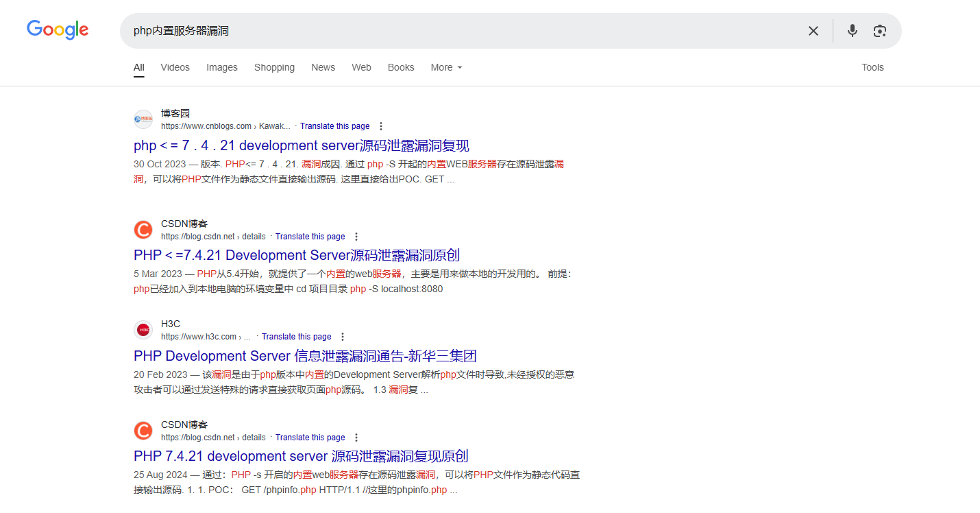Viewport: 980px width, 513px height.
Task: Click the 博客园 site favicon
Action: tap(143, 119)
